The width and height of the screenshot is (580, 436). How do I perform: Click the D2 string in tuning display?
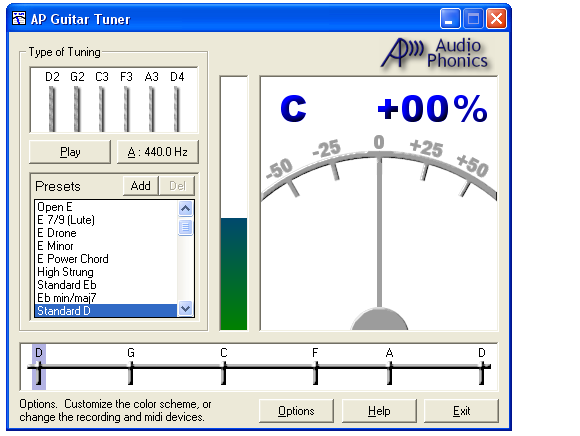[52, 109]
